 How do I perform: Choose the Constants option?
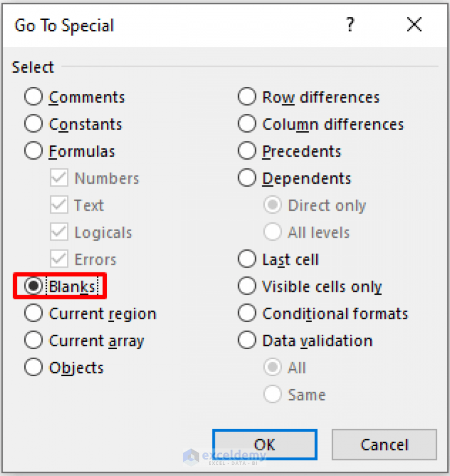pos(33,124)
